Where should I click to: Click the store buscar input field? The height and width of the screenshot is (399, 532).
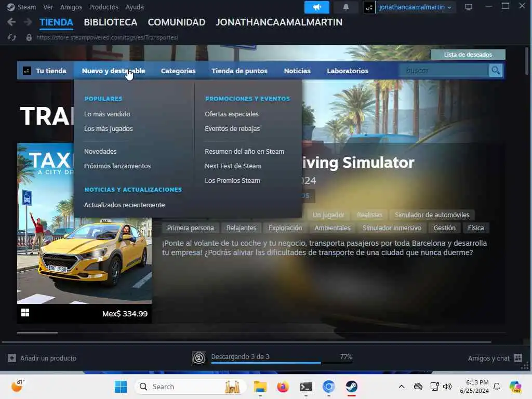(444, 71)
